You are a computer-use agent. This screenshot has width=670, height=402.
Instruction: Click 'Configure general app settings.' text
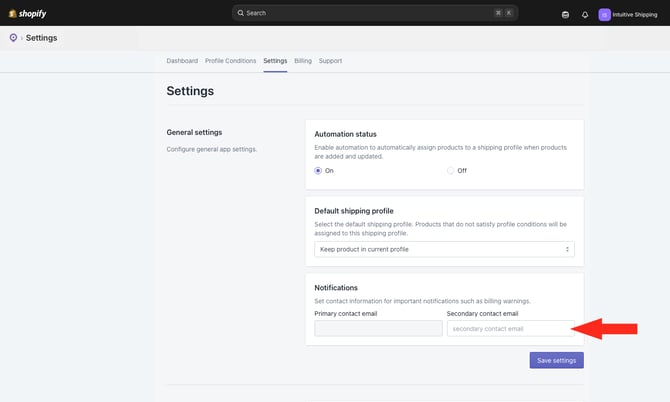[212, 149]
